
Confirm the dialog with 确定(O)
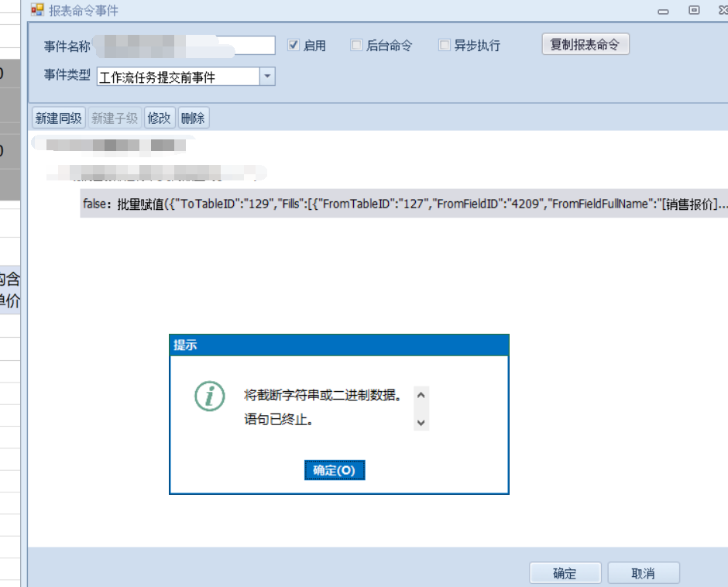(x=334, y=470)
